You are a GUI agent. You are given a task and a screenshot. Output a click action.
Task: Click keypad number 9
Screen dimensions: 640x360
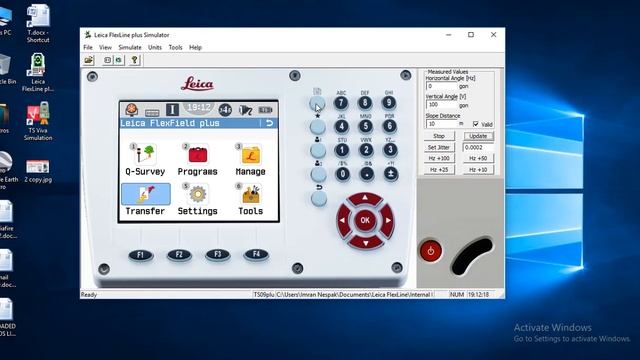click(x=389, y=103)
